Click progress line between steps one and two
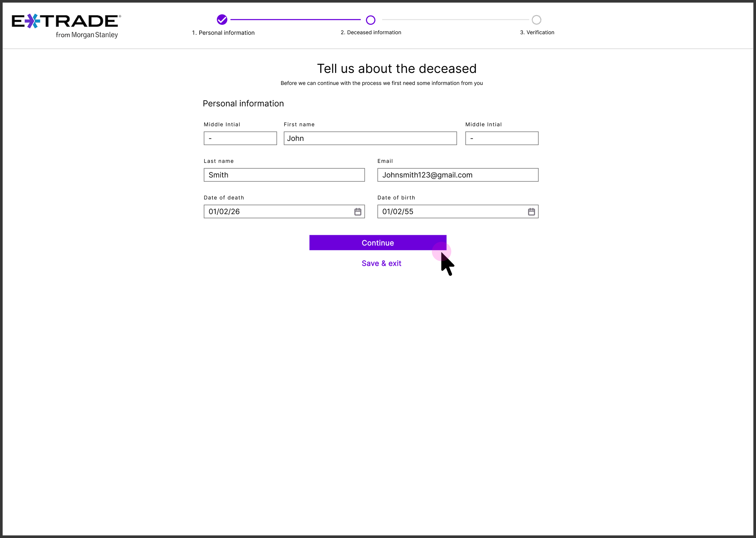 (295, 20)
